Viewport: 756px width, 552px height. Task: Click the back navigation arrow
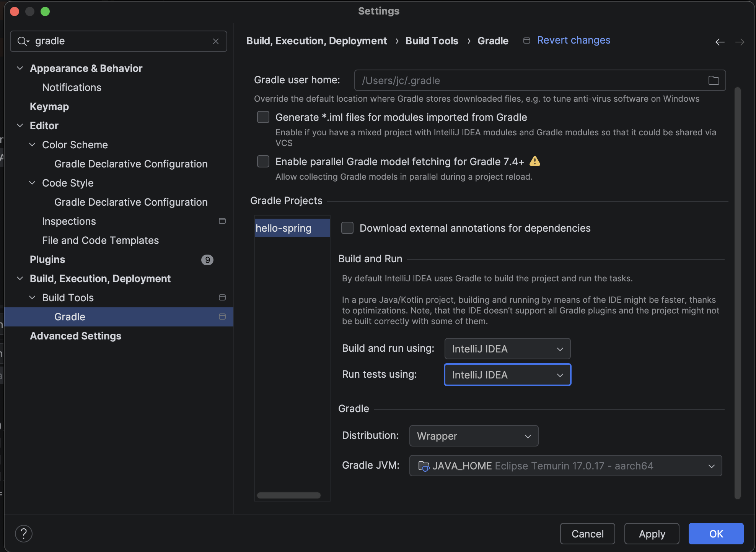(x=720, y=42)
